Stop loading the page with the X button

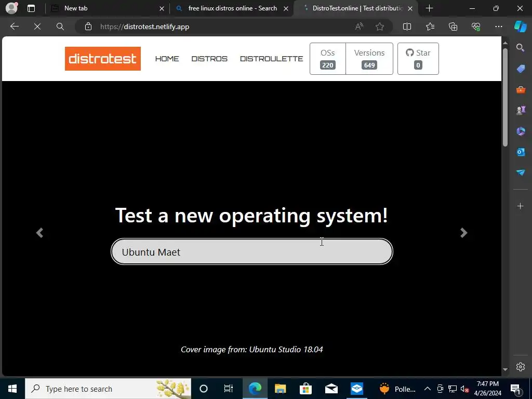(37, 26)
